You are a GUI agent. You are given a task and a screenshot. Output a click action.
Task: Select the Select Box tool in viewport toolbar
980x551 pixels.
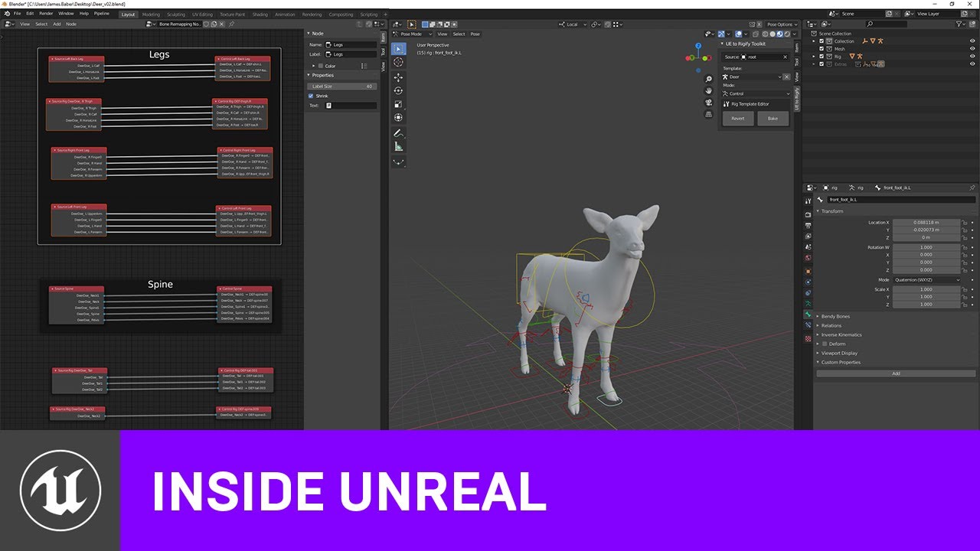click(x=398, y=49)
